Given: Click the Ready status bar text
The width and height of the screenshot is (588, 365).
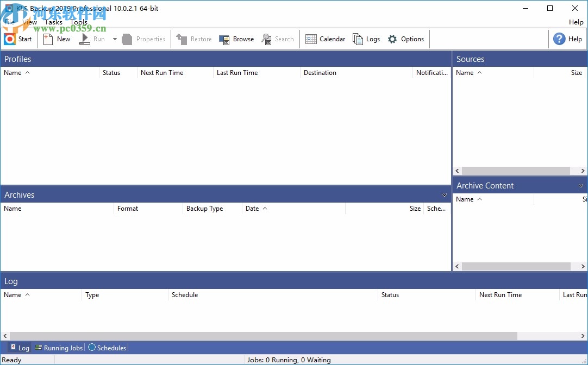Looking at the screenshot, I should coord(11,360).
